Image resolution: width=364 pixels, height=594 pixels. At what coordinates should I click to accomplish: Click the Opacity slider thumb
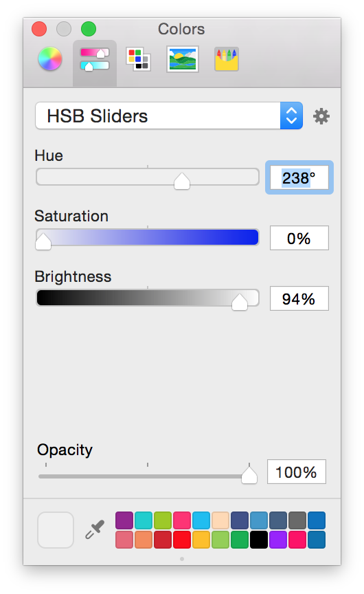(249, 476)
